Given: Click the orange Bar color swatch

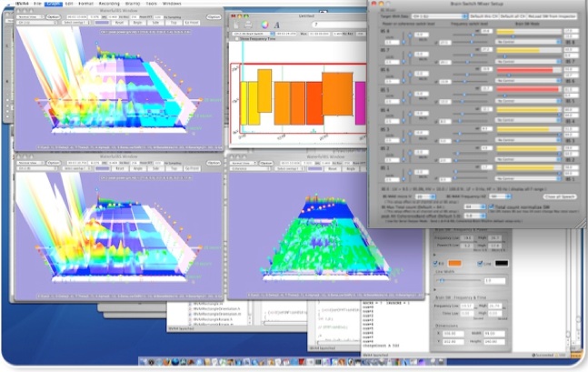Looking at the screenshot, I should click(455, 263).
